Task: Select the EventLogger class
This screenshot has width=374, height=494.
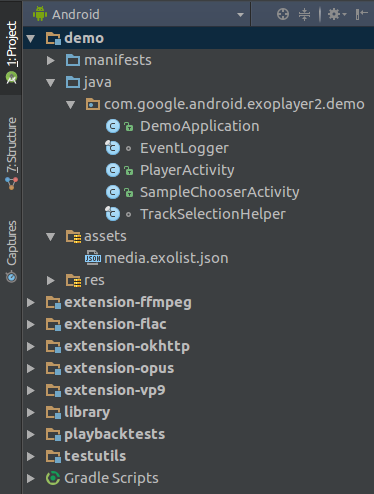Action: (x=184, y=148)
